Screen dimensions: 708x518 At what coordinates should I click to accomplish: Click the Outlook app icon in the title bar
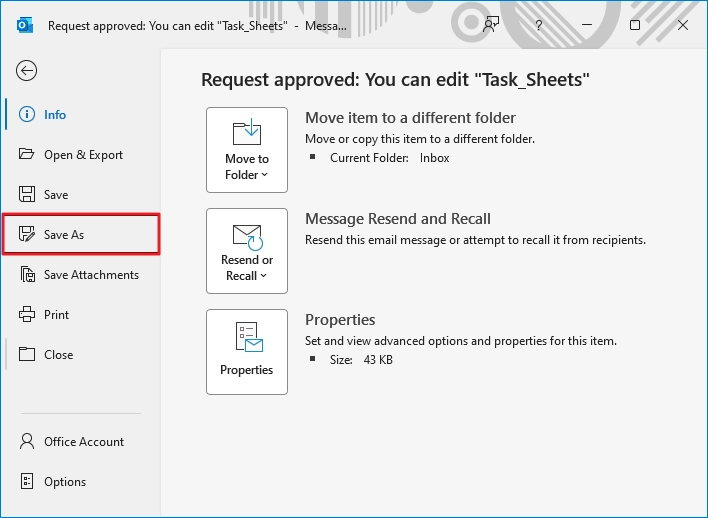tap(25, 25)
